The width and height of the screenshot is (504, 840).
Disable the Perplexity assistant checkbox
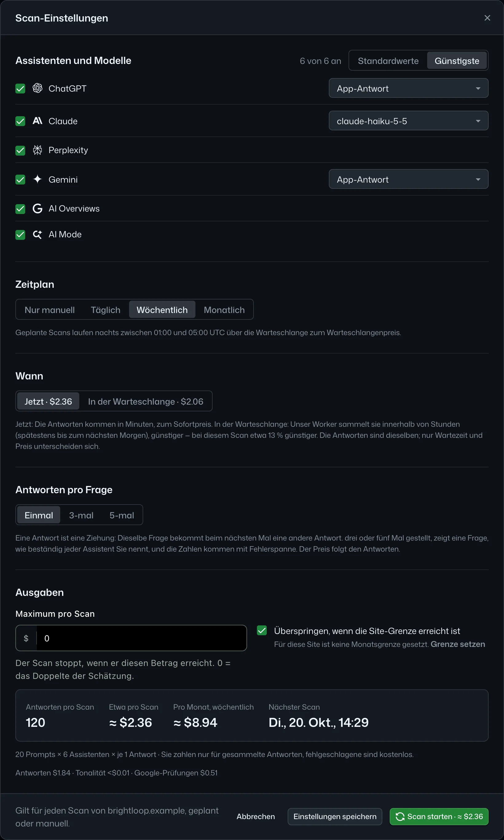point(20,151)
